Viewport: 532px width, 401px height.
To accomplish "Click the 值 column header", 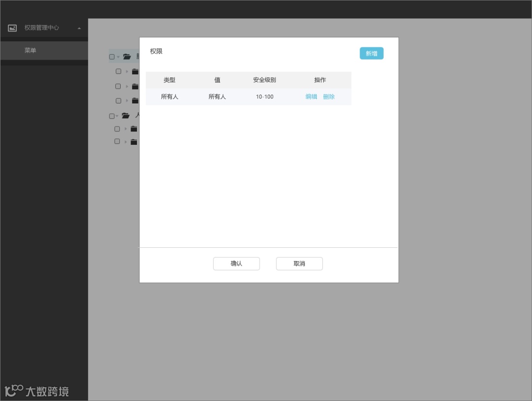I will [217, 80].
